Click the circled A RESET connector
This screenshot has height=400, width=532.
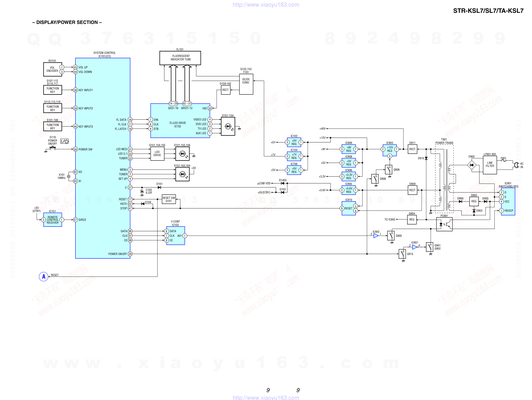44,276
